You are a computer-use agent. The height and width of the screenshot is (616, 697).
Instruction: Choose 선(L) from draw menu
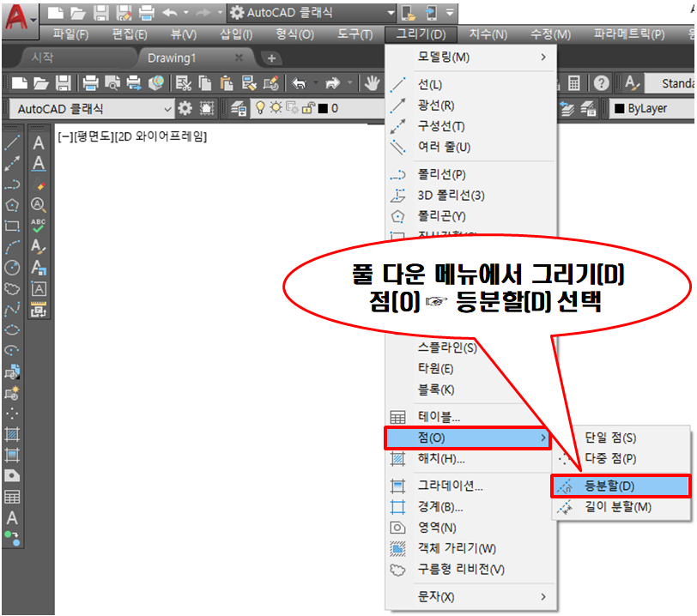(470, 84)
